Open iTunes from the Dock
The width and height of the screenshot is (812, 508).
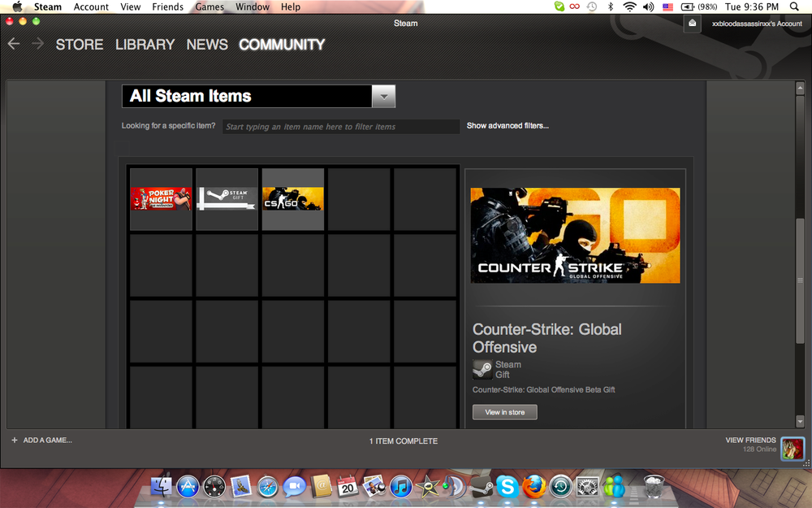coord(401,486)
